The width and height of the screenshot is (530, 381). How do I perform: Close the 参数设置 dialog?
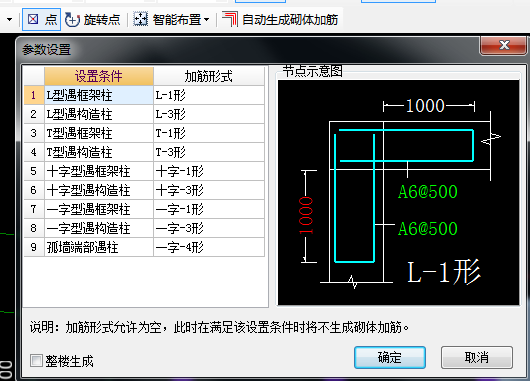[x=504, y=45]
